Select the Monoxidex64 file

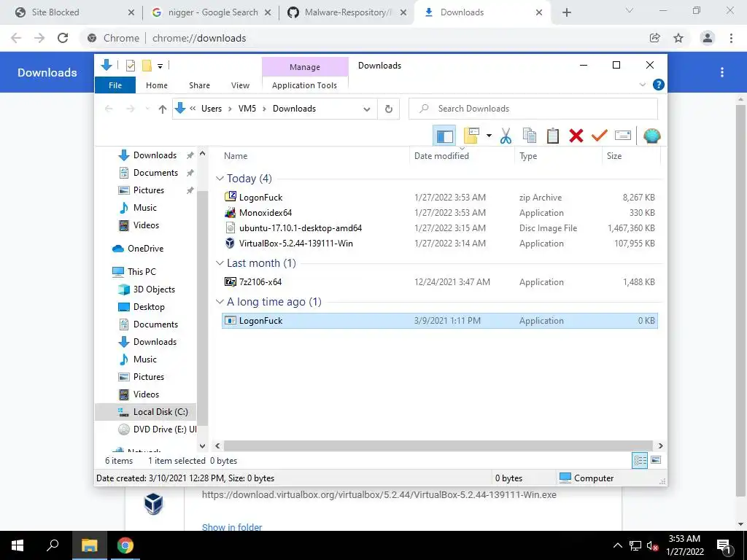tap(439, 213)
